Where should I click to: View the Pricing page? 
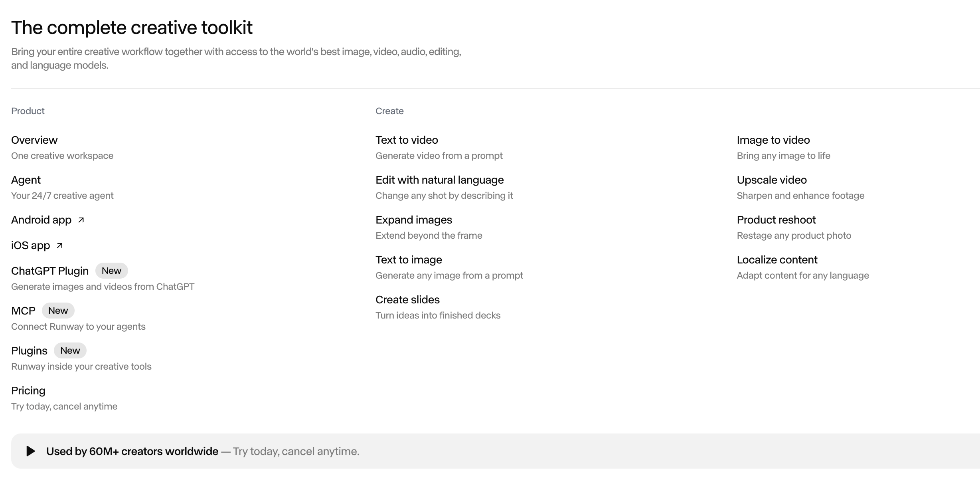click(x=28, y=391)
